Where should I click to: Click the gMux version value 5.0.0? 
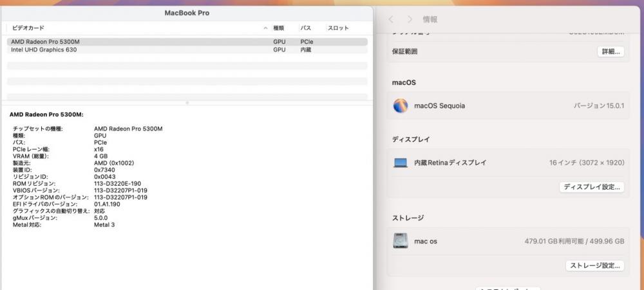(x=101, y=218)
